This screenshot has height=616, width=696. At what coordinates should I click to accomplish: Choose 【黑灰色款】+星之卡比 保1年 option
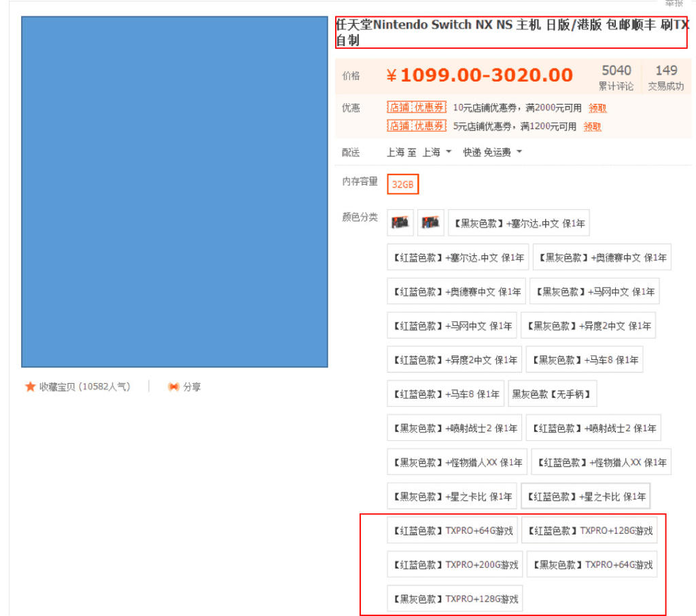[x=452, y=496]
